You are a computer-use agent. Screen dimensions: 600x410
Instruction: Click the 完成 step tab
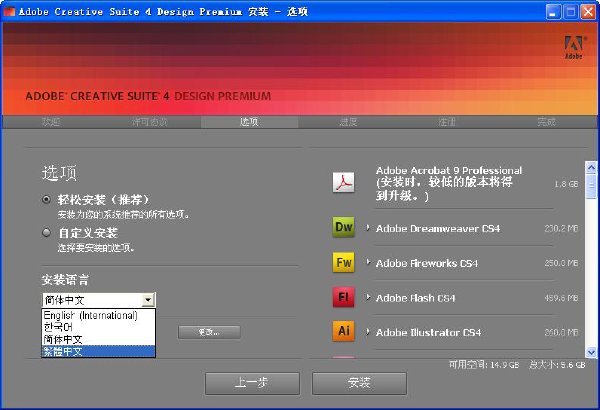pos(546,122)
